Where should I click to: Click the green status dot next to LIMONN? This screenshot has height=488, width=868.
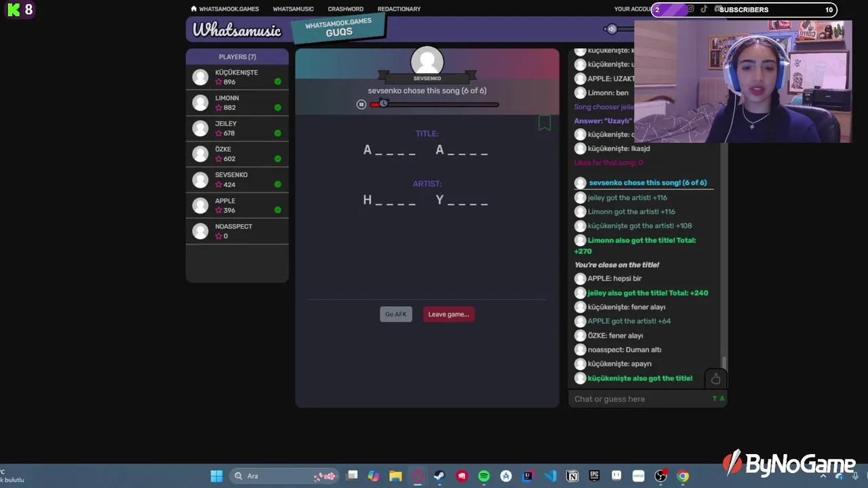coord(278,108)
